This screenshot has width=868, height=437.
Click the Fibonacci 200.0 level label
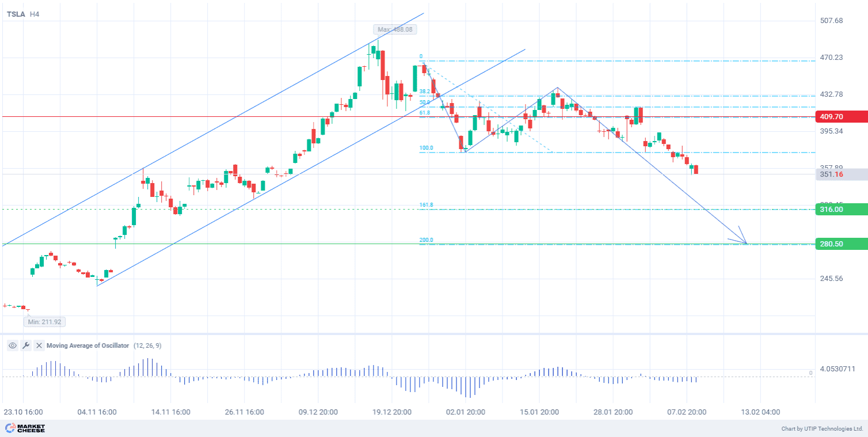(x=426, y=240)
